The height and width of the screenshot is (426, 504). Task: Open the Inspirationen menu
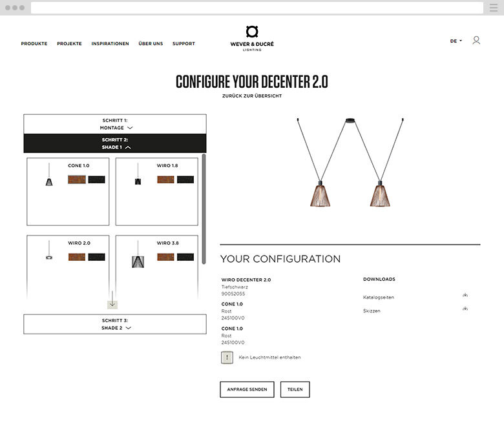pyautogui.click(x=110, y=44)
